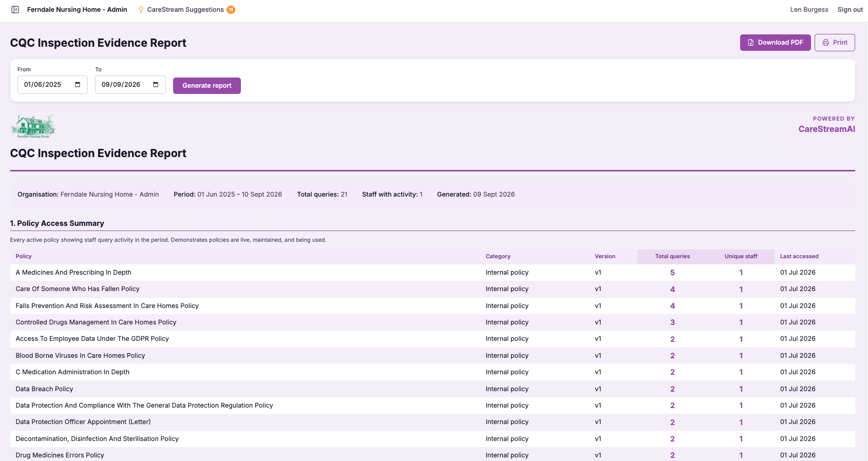The width and height of the screenshot is (868, 461).
Task: Select Data Protection Officer Appointment (Letter) row
Action: (432, 422)
